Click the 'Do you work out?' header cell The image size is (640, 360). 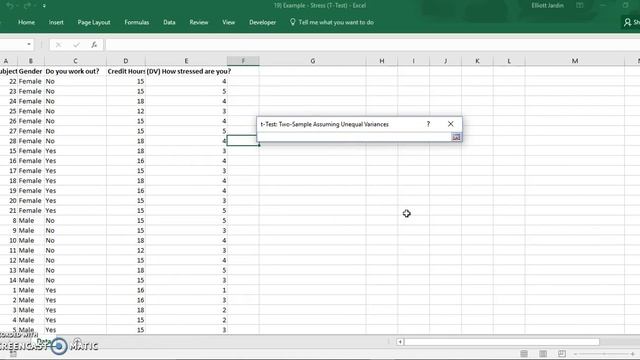(x=75, y=71)
